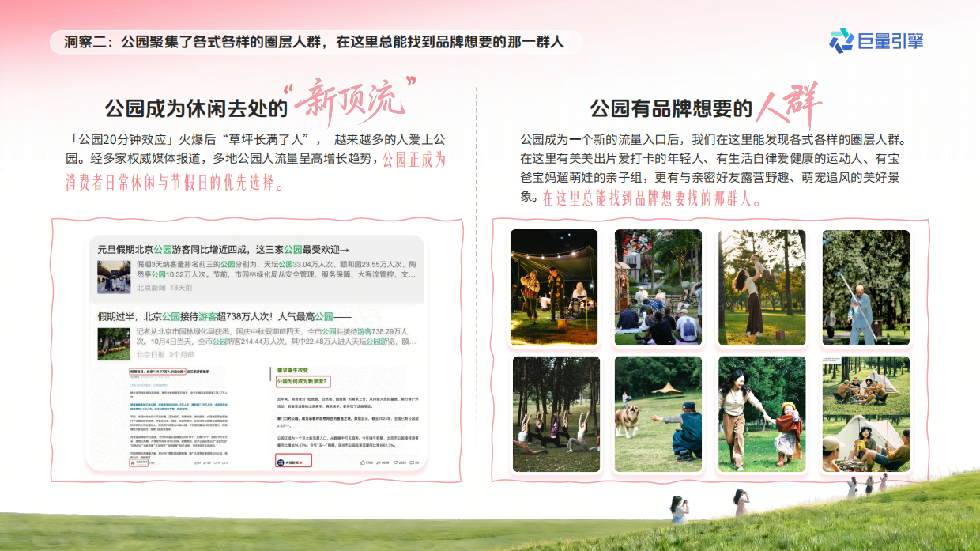Screen dimensions: 980x551
Task: Open comments via the speech bubble icon
Action: 413,461
